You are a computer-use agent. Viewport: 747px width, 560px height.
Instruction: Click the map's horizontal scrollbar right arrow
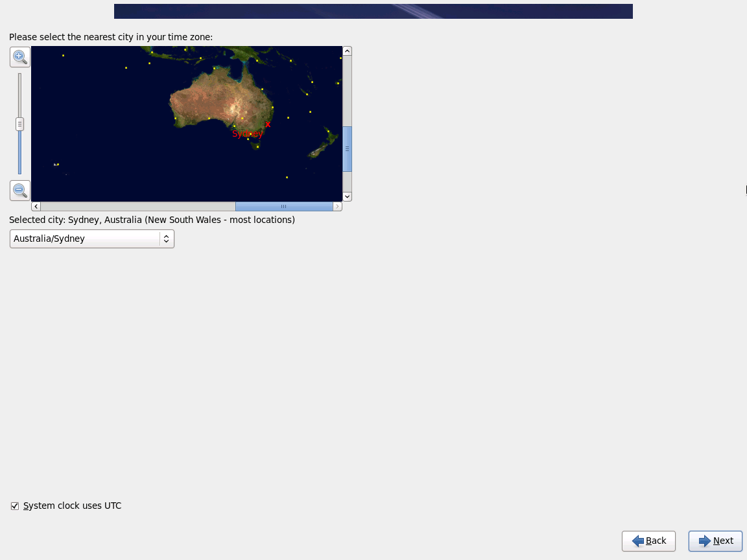tap(337, 207)
